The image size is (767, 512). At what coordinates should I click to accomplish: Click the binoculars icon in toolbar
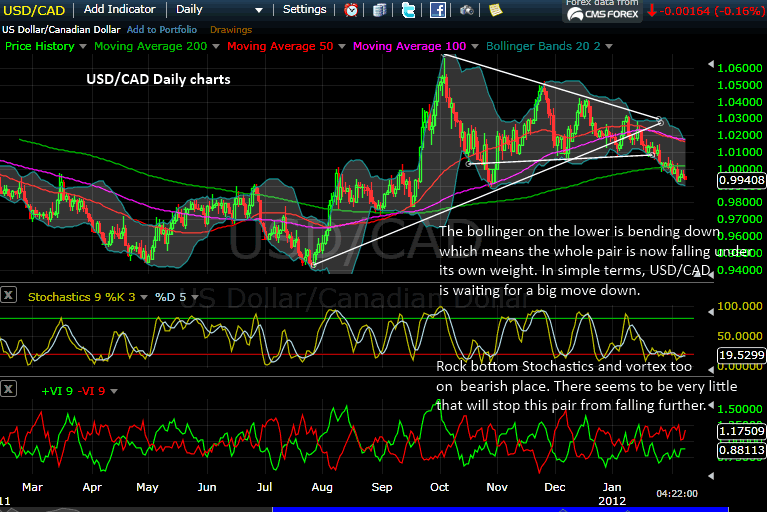[x=467, y=10]
